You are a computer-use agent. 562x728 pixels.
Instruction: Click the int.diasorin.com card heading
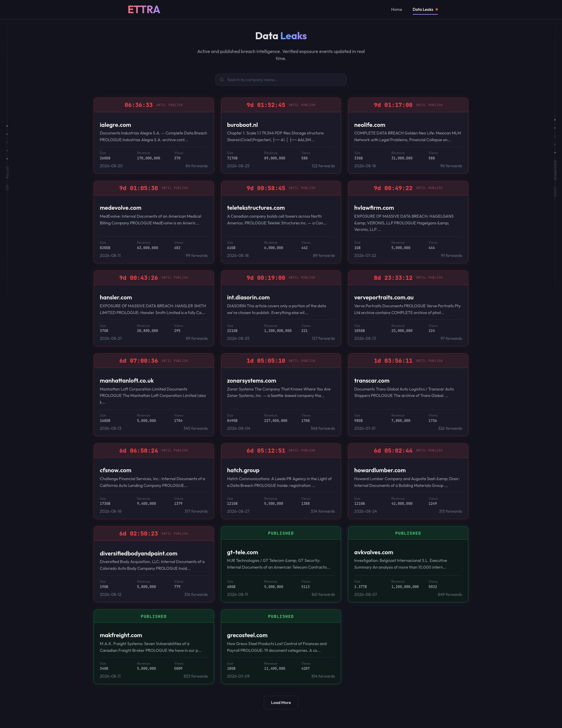click(x=248, y=297)
